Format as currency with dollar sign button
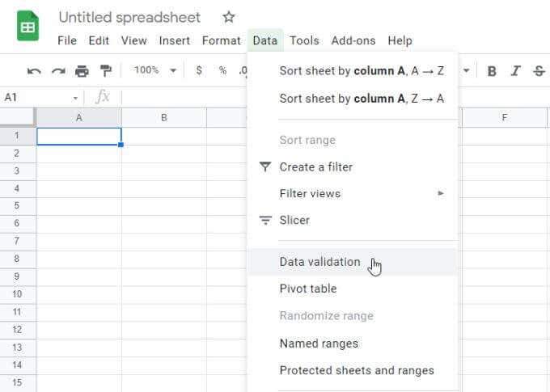550x392 pixels. click(199, 71)
